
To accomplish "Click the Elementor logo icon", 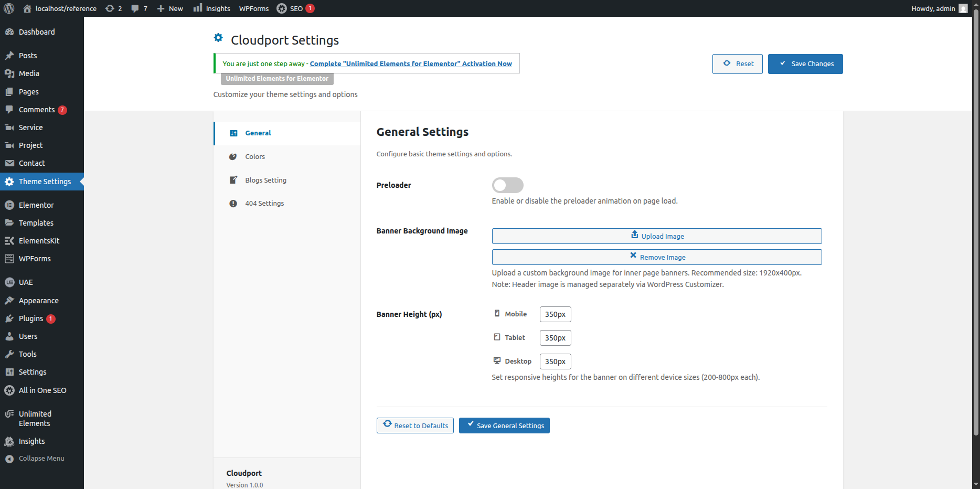I will tap(9, 205).
